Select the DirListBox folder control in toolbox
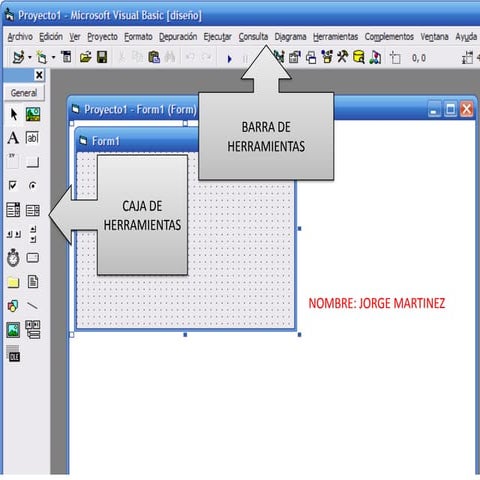This screenshot has width=480, height=480. click(13, 283)
